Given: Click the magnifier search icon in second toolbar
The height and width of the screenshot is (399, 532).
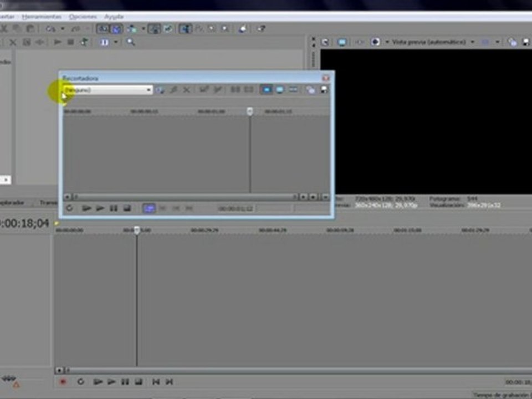Looking at the screenshot, I should click(130, 42).
